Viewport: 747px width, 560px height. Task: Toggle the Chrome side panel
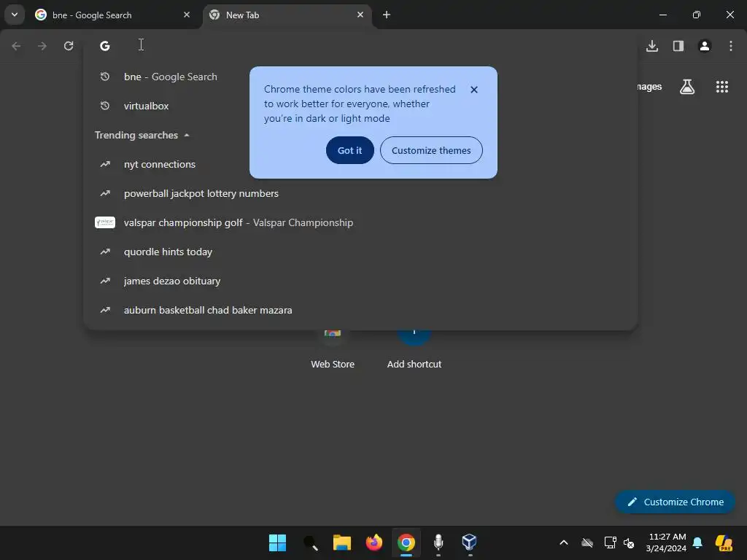[x=678, y=46]
